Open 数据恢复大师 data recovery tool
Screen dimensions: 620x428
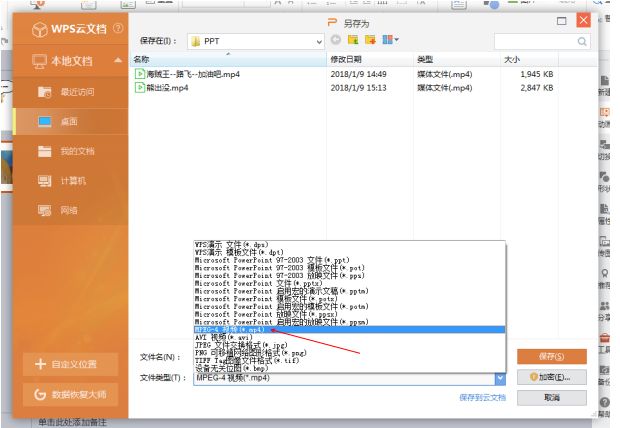click(70, 394)
